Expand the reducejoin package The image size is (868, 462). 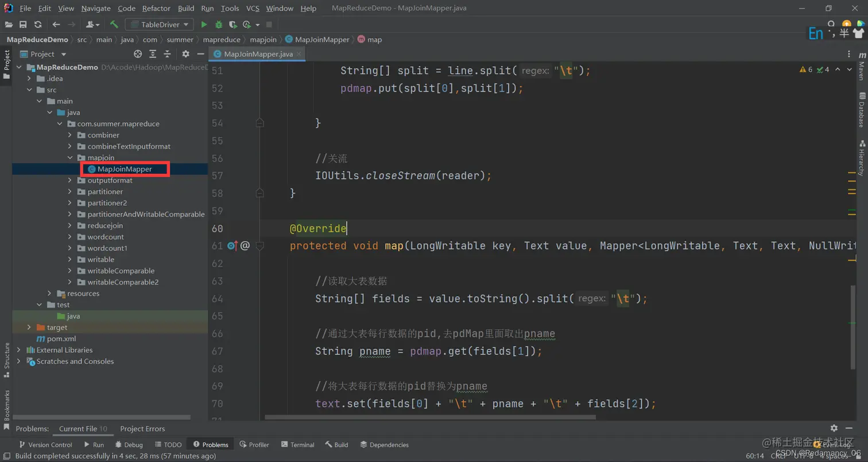[x=70, y=225]
